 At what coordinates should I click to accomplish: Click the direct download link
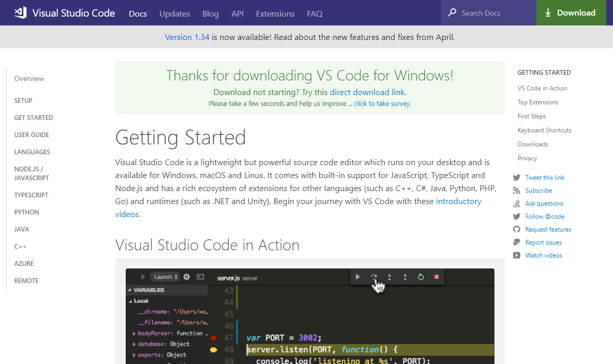[x=367, y=92]
